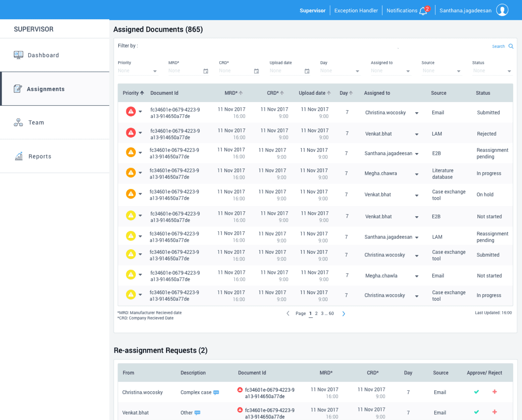Sort by Priority column arrow
This screenshot has width=522, height=420.
tap(142, 93)
